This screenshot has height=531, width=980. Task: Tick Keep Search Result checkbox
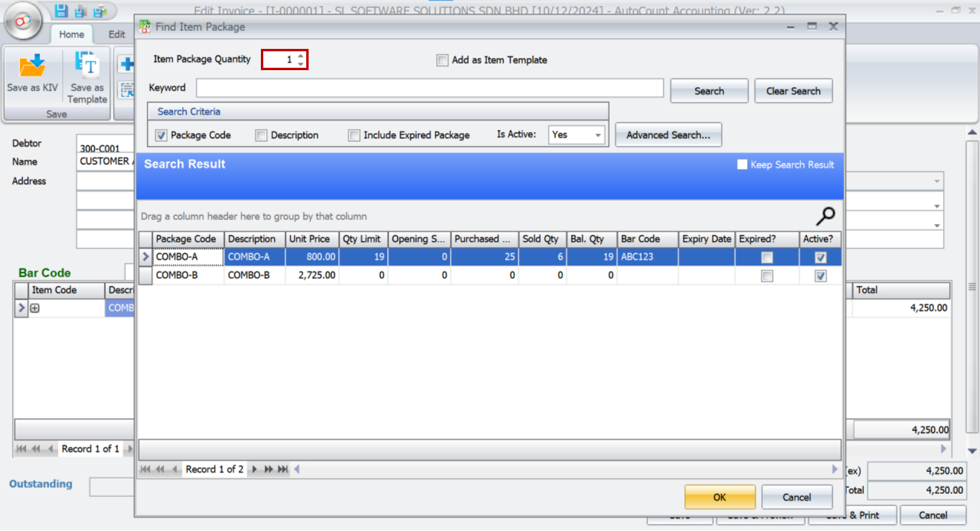742,164
